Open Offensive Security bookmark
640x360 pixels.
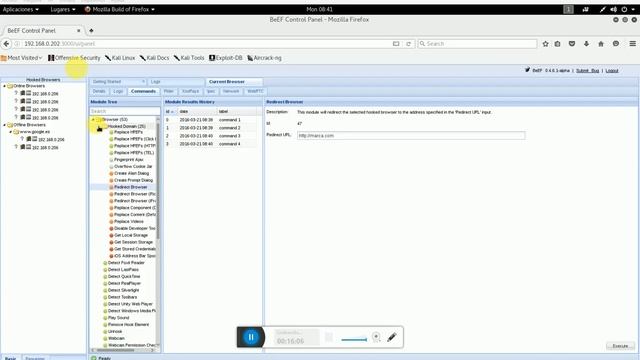pyautogui.click(x=74, y=58)
